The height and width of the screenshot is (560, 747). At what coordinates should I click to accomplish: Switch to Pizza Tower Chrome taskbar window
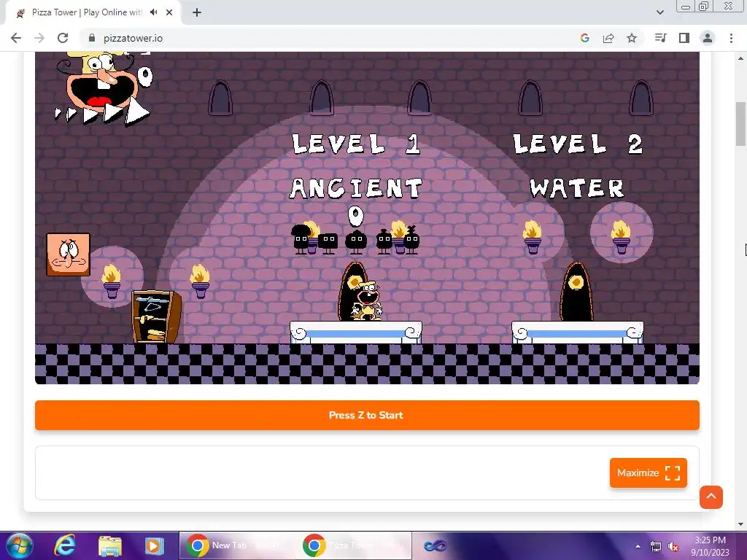pyautogui.click(x=355, y=545)
